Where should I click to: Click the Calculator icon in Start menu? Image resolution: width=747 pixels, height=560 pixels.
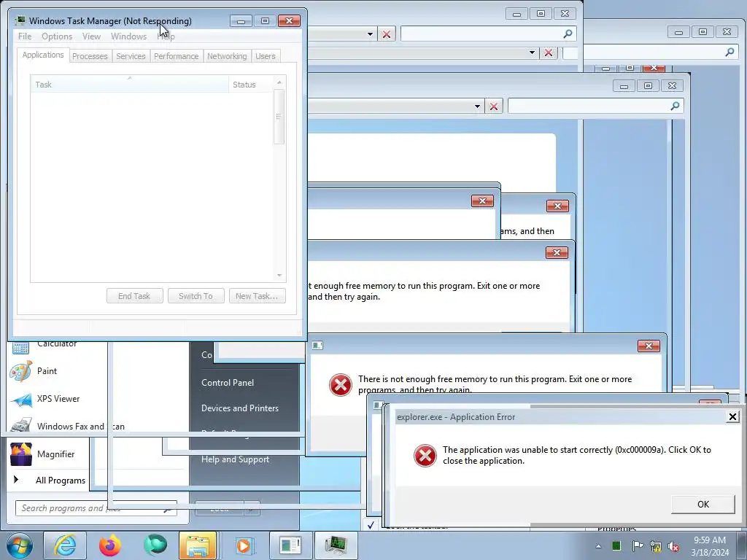tap(20, 348)
